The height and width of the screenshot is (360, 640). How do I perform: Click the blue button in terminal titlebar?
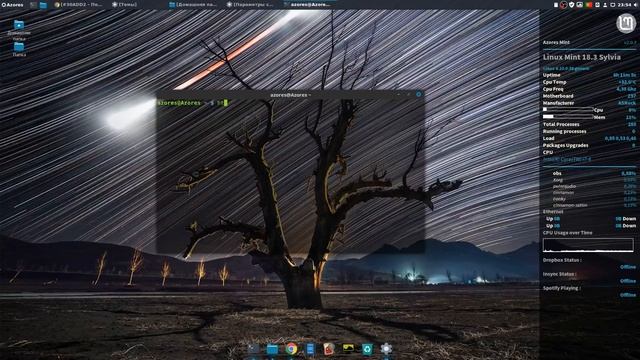point(418,94)
